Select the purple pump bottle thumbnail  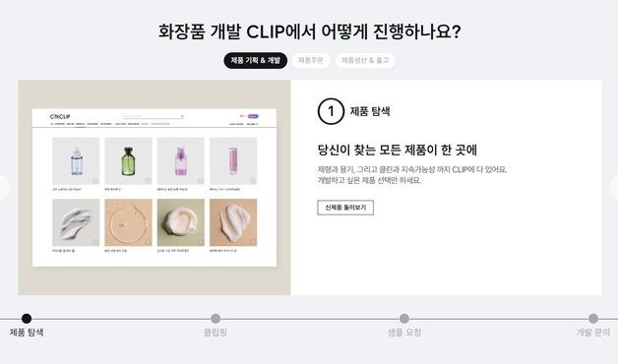coord(181,160)
